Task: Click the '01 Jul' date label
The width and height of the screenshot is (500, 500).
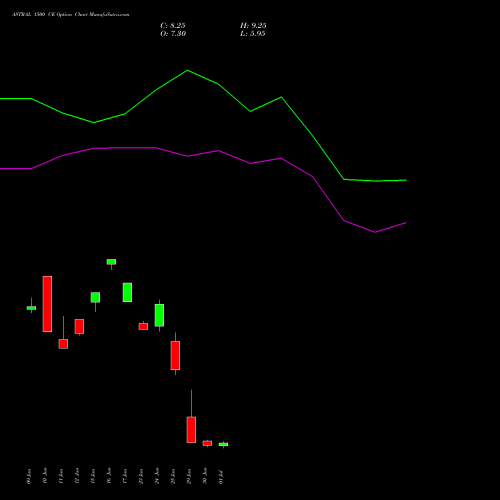Action: [221, 477]
